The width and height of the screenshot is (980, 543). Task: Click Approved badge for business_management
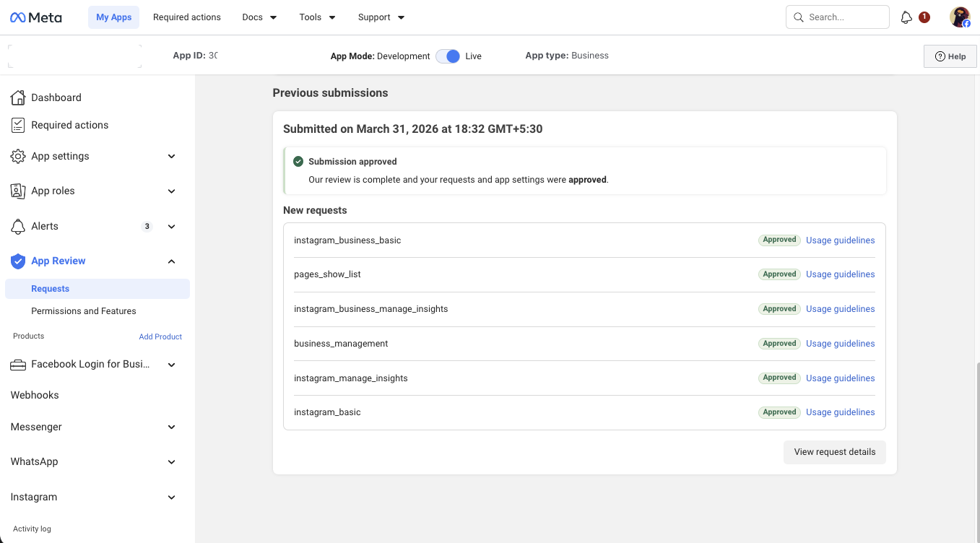(780, 344)
